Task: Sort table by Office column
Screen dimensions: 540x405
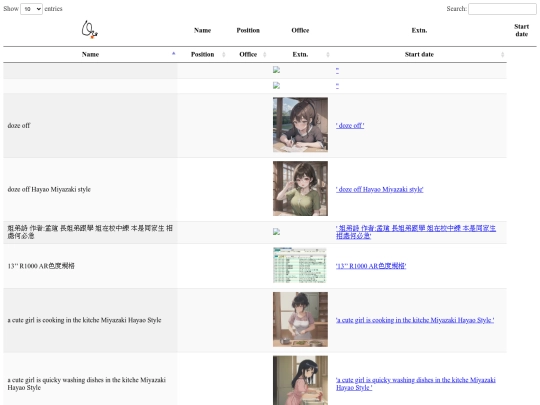Action: pyautogui.click(x=248, y=54)
